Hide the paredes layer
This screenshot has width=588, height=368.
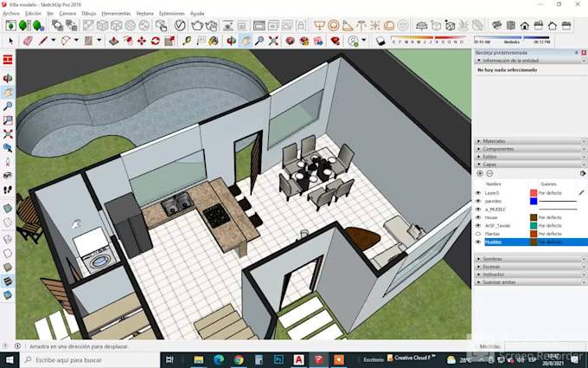[x=478, y=201]
